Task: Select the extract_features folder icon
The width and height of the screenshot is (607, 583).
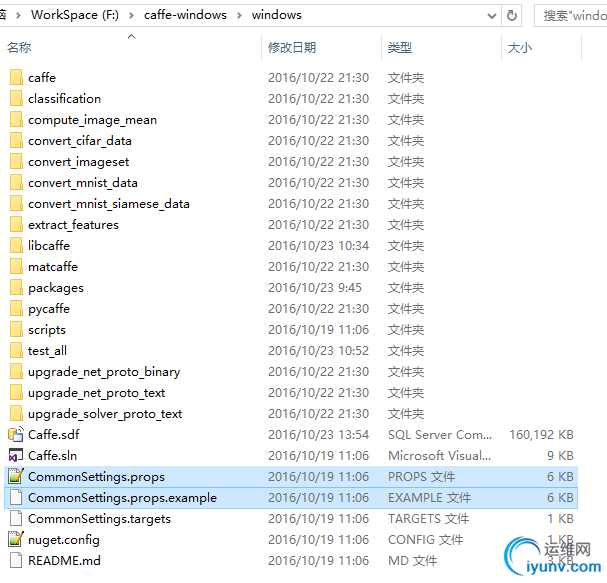Action: (x=16, y=225)
